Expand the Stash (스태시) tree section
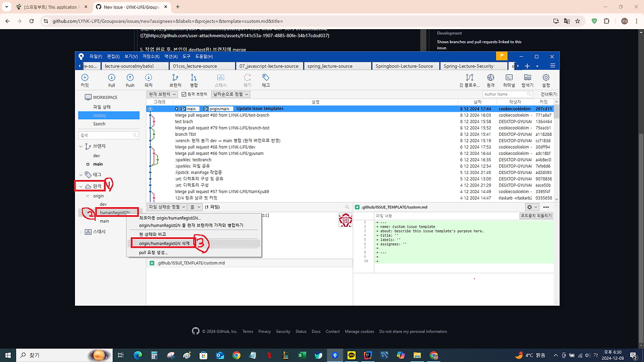Viewport: 644px width, 362px height. tap(81, 232)
